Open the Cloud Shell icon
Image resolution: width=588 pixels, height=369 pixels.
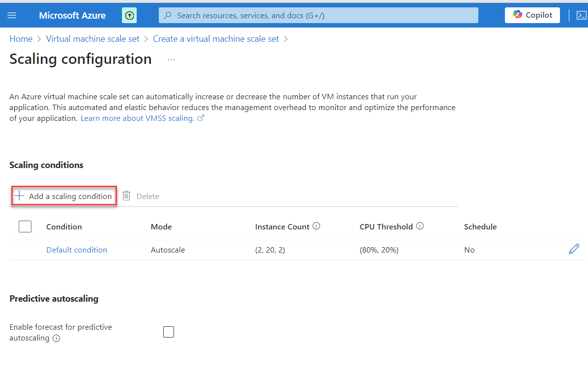(x=581, y=15)
